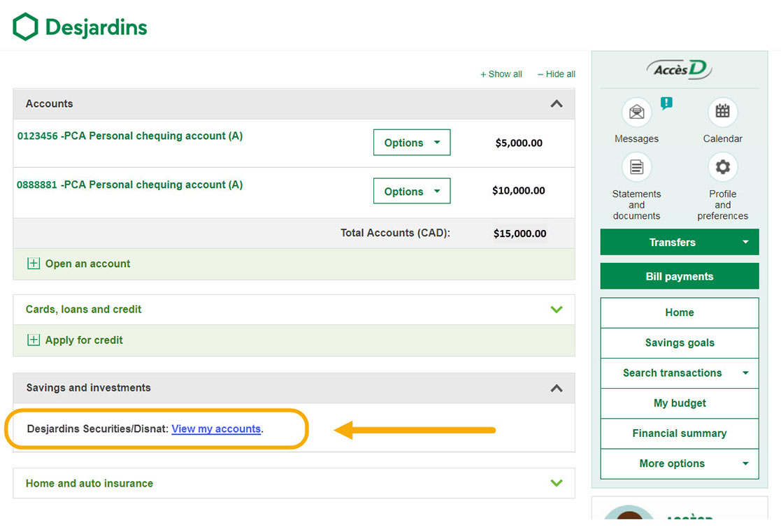Open Savings goals menu item

[680, 343]
